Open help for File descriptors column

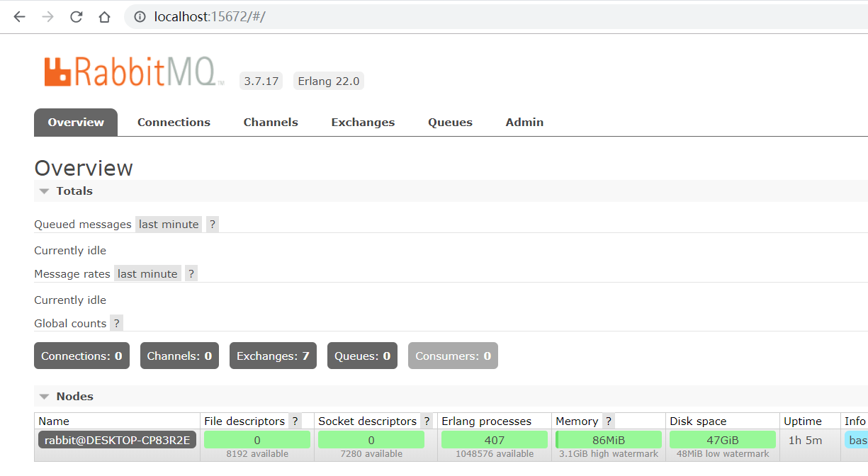pyautogui.click(x=295, y=421)
